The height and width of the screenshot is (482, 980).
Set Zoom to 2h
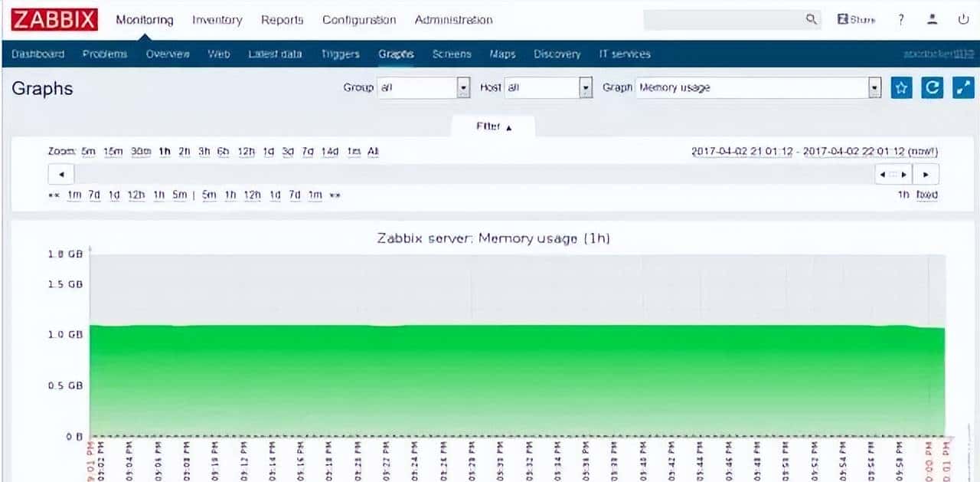click(184, 152)
